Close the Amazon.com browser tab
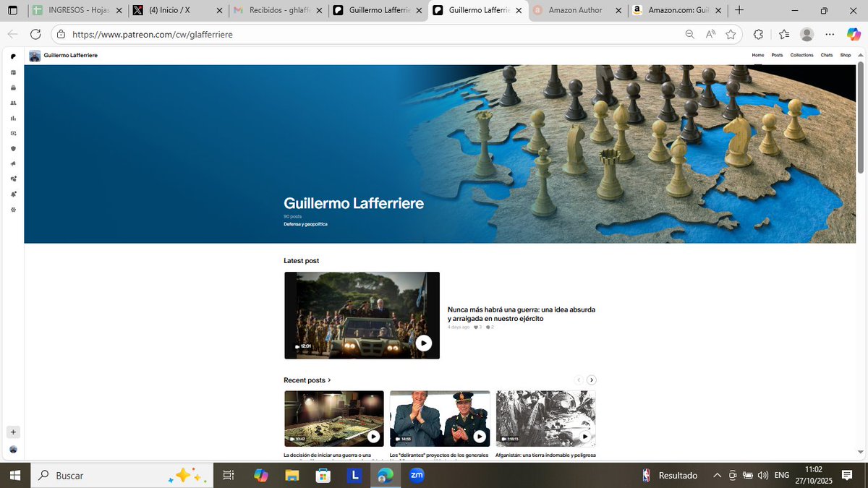 [718, 11]
